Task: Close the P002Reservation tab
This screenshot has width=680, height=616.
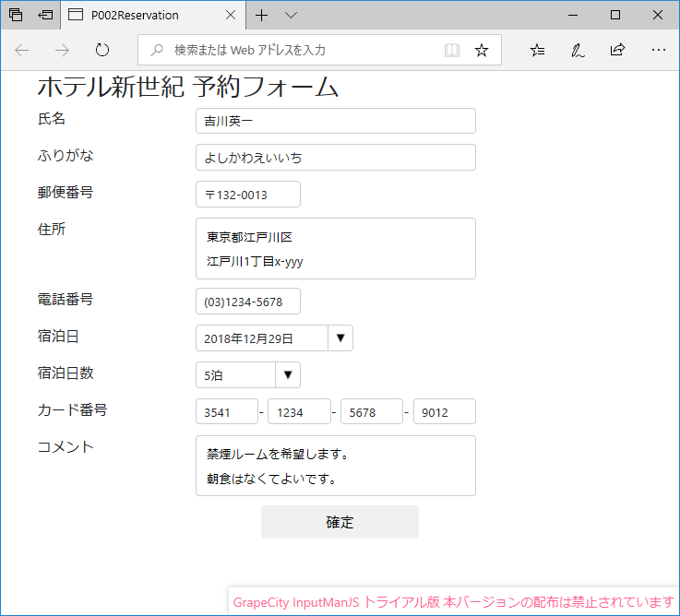Action: tap(231, 15)
